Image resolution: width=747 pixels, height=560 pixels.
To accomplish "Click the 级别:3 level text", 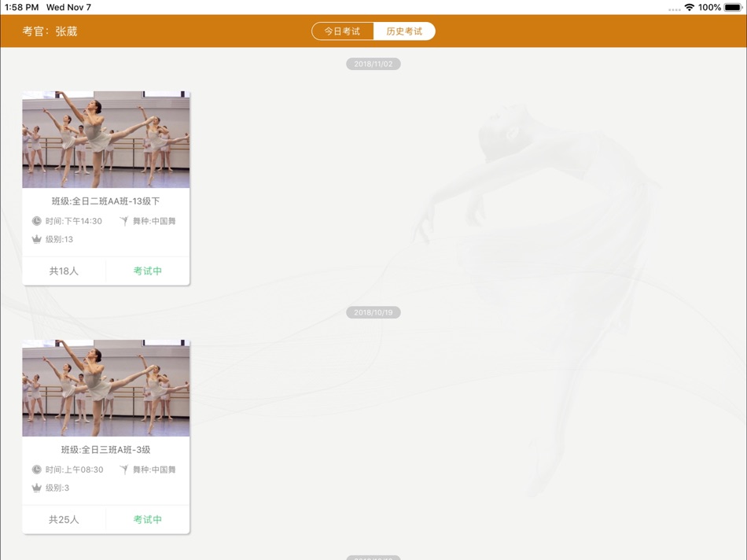I will [57, 488].
